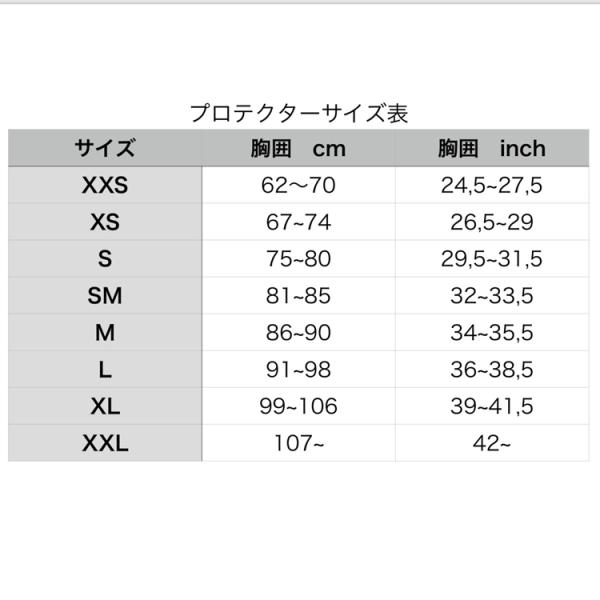
Task: Click the 胸囲 cm column header
Action: point(298,149)
